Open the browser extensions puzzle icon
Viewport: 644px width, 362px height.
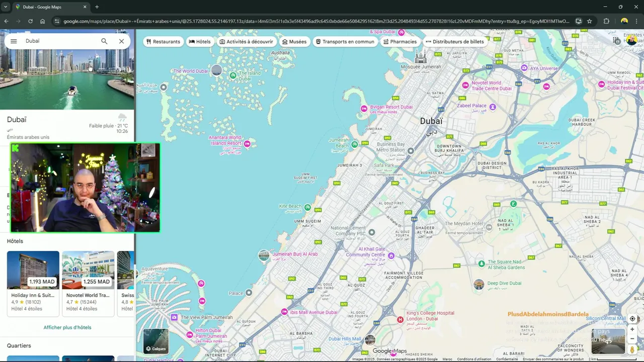tap(606, 21)
